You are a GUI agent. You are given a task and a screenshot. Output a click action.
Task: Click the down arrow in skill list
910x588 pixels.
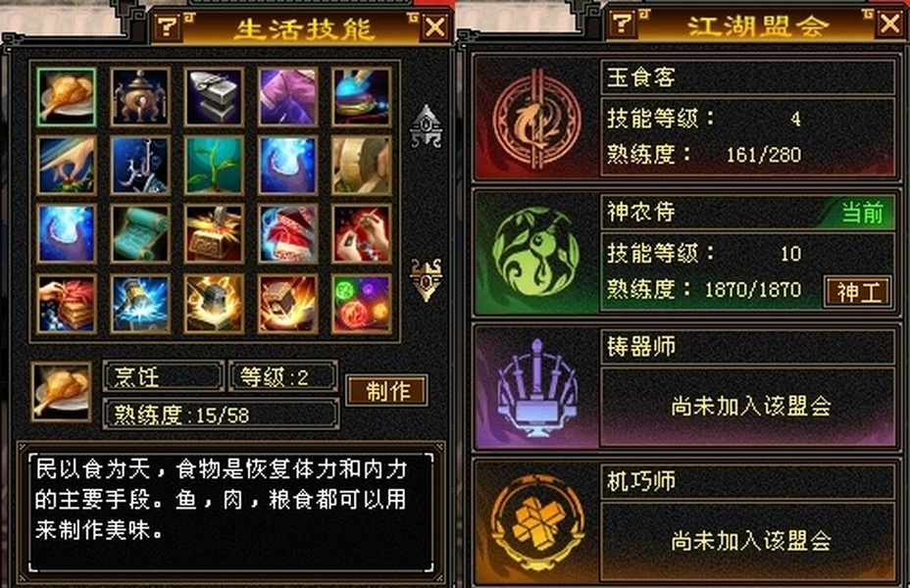point(426,280)
